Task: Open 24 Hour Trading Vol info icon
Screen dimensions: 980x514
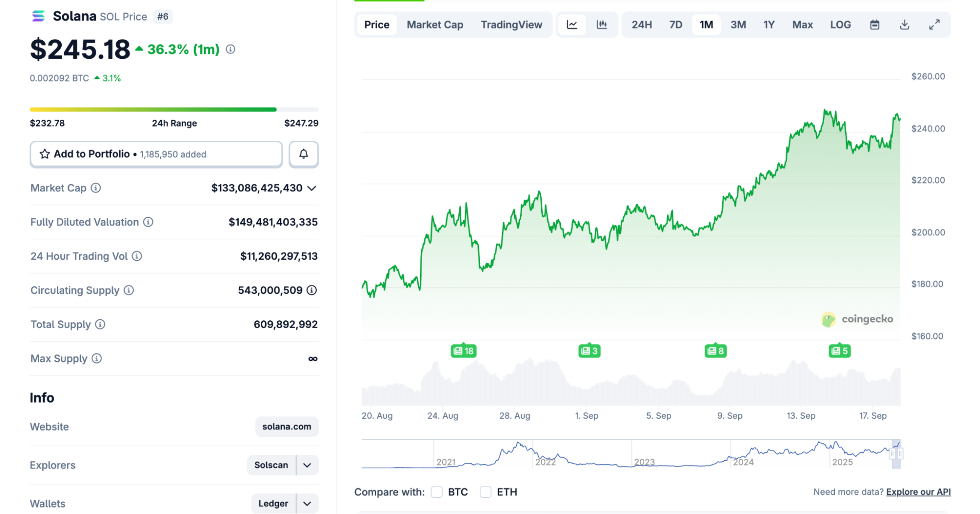Action: [137, 256]
